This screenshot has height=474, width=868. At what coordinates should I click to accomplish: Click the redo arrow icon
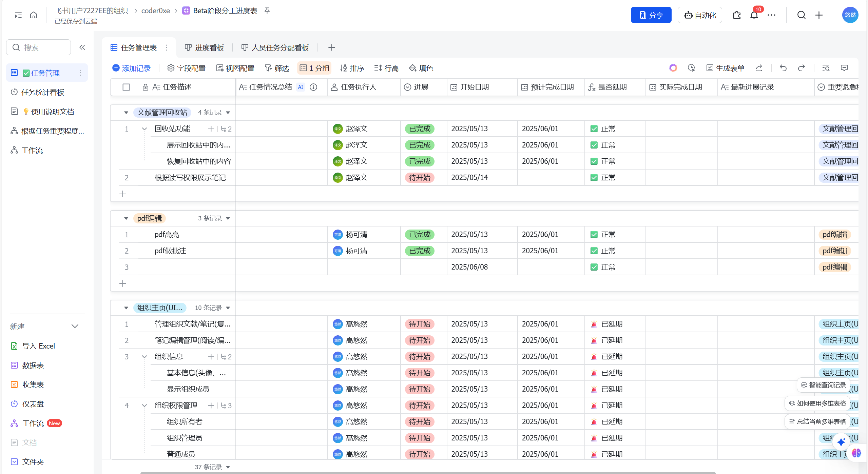[x=801, y=68]
